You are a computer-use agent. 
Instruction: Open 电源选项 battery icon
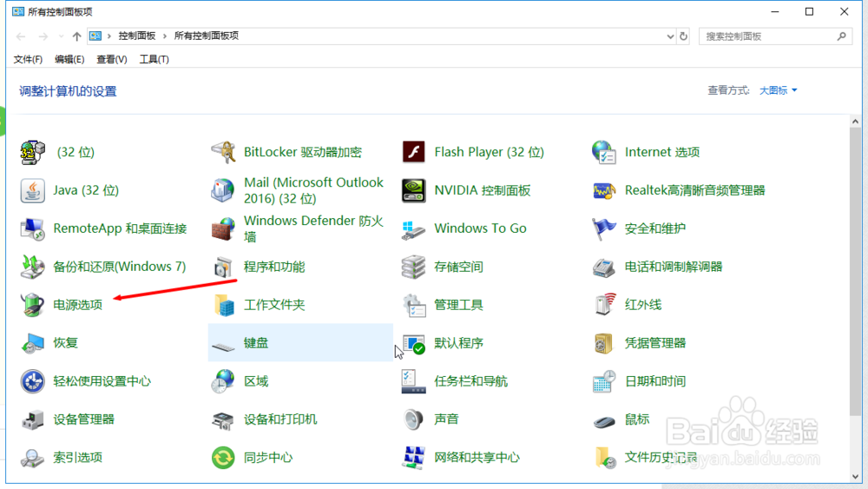(x=32, y=305)
